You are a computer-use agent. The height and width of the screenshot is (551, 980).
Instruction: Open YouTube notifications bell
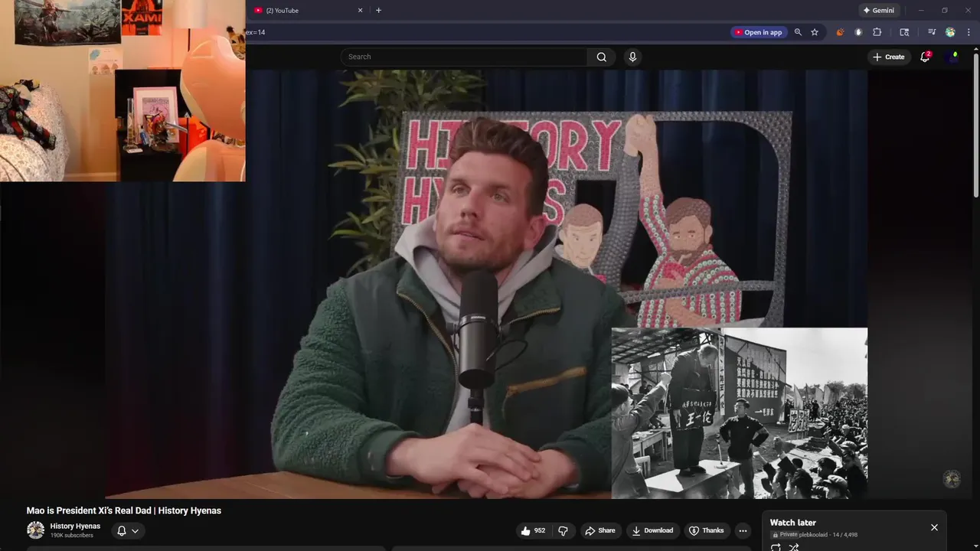tap(925, 57)
